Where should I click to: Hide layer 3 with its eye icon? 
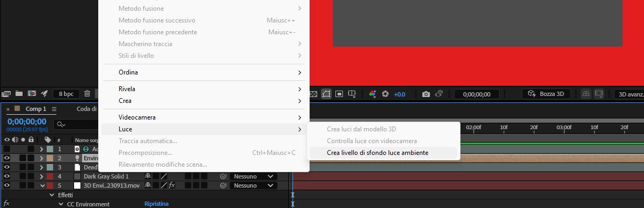[6, 167]
